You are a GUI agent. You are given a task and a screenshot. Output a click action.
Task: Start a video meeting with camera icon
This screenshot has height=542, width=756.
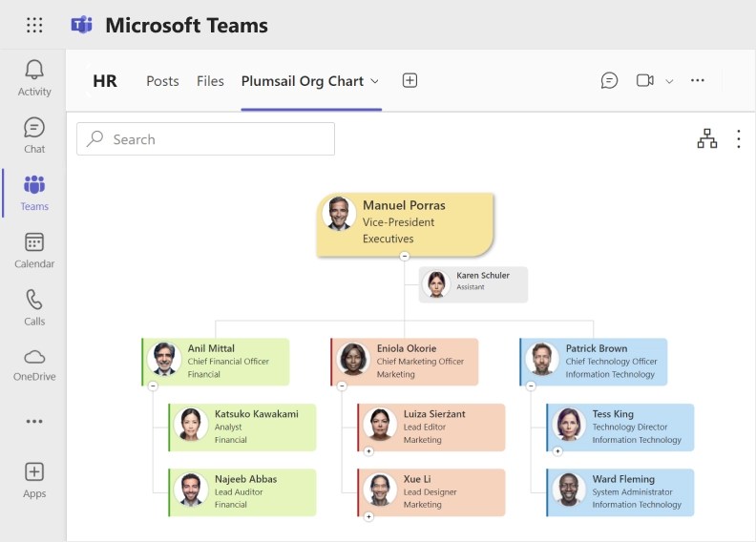[x=645, y=80]
